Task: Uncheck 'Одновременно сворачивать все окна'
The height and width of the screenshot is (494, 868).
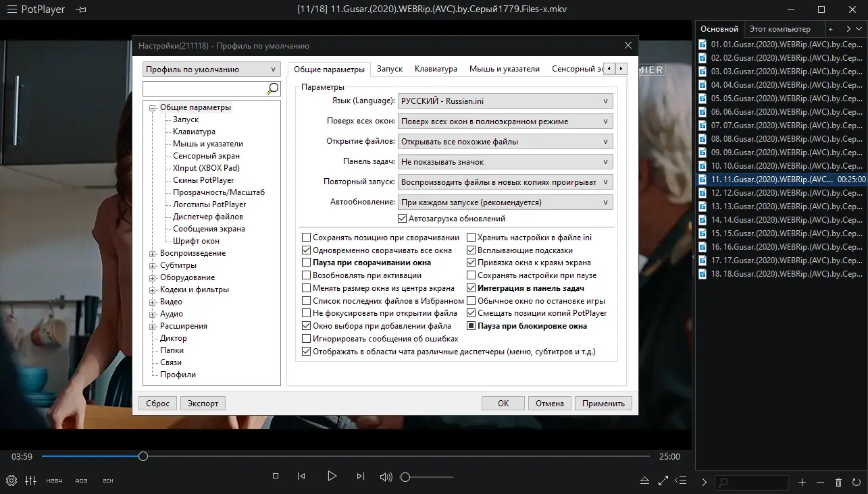Action: pyautogui.click(x=307, y=250)
